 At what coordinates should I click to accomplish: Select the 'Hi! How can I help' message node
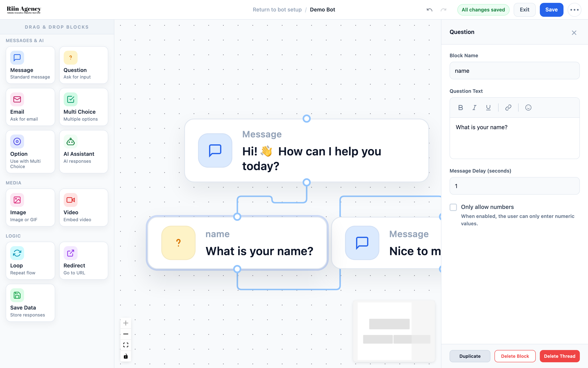(x=306, y=150)
